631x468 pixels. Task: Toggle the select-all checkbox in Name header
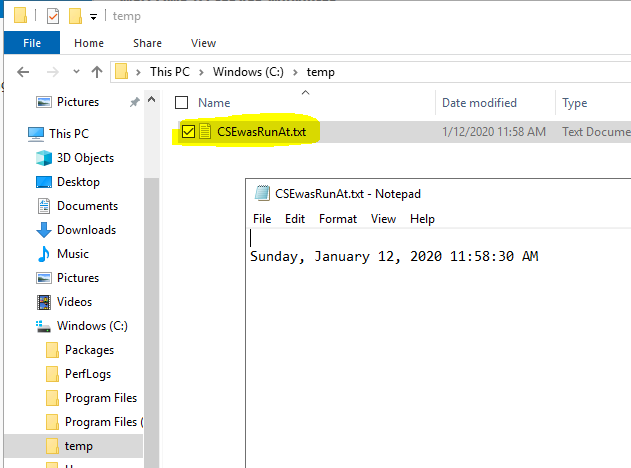(x=181, y=103)
